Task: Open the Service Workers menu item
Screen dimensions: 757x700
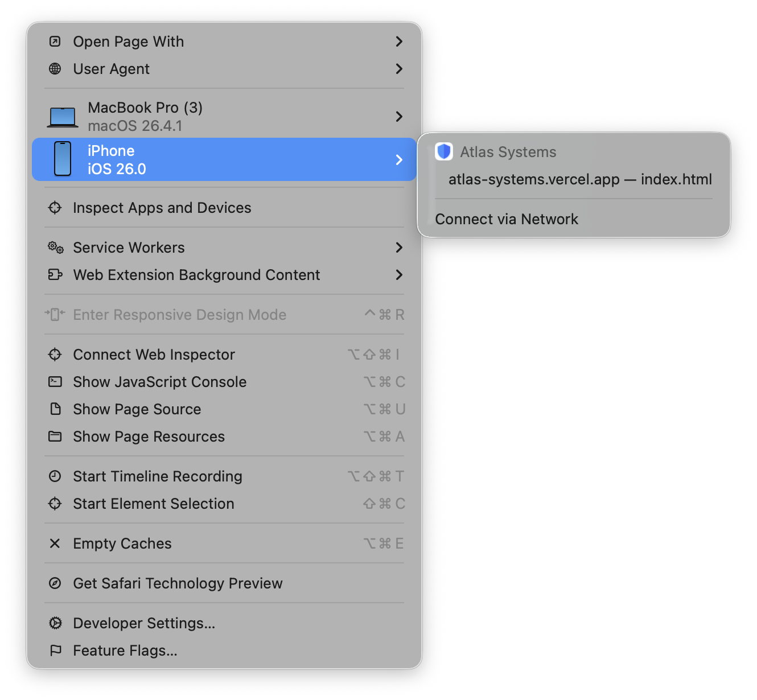Action: pyautogui.click(x=224, y=248)
